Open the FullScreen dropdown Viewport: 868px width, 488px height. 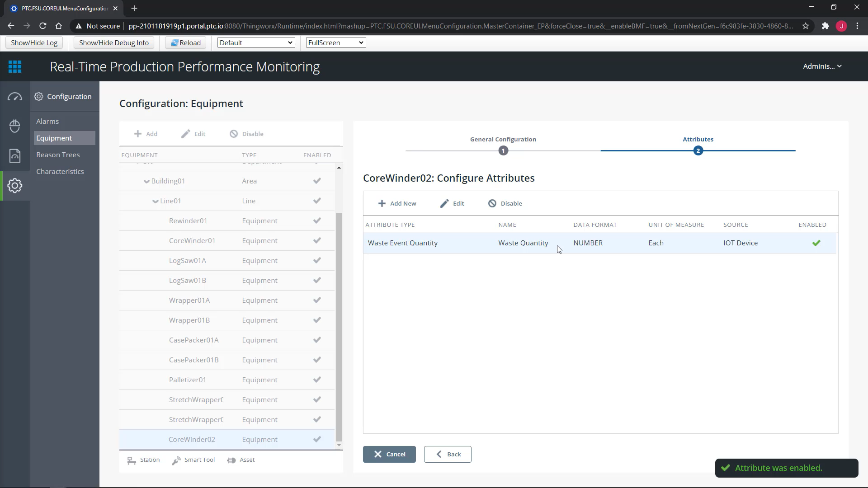coord(336,42)
